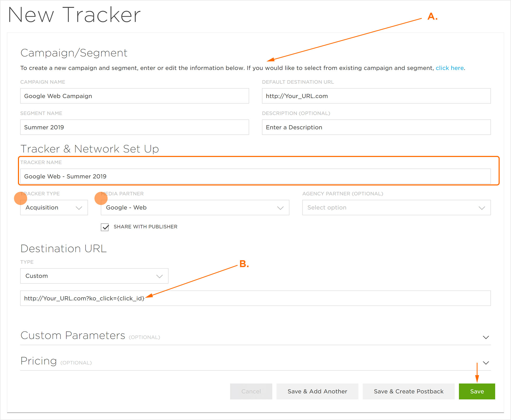Viewport: 511px width, 420px height.
Task: Click the Tracker Name highlighted field
Action: [x=255, y=176]
